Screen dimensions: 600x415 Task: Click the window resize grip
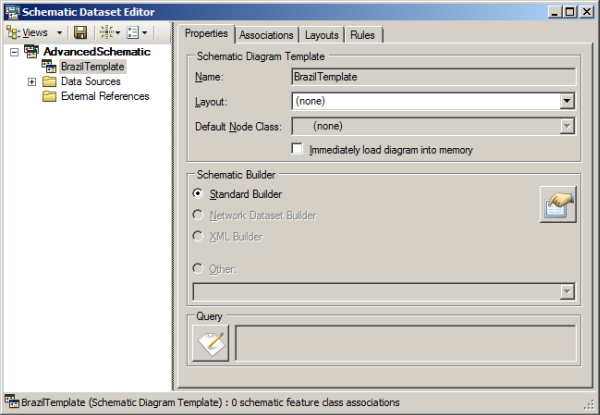(x=589, y=405)
